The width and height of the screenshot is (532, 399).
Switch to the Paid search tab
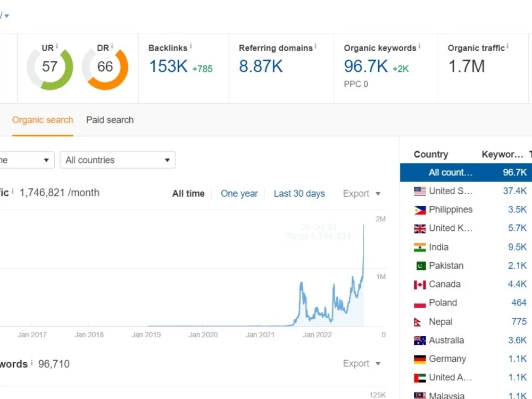click(x=110, y=120)
